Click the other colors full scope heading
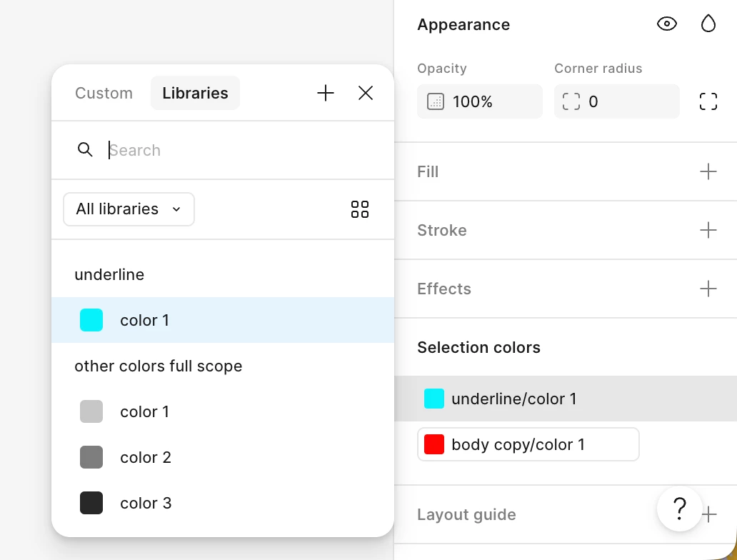The height and width of the screenshot is (560, 737). (x=159, y=366)
